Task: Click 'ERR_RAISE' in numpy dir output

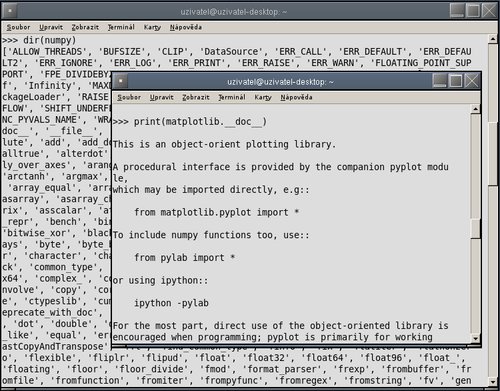Action: pos(266,63)
